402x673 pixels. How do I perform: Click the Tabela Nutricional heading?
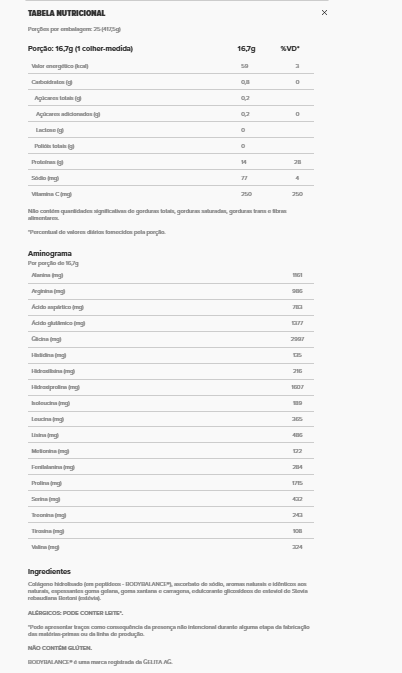(66, 13)
